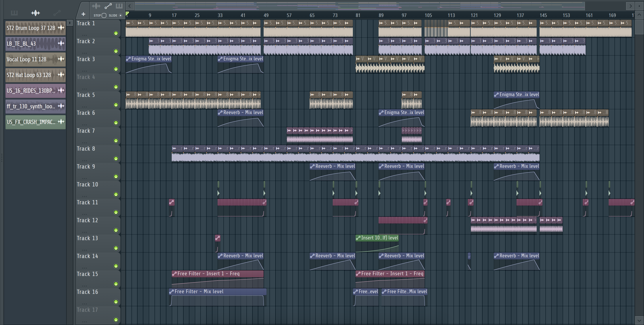The image size is (644, 325).
Task: Mute Track 17 with its green light
Action: [116, 320]
